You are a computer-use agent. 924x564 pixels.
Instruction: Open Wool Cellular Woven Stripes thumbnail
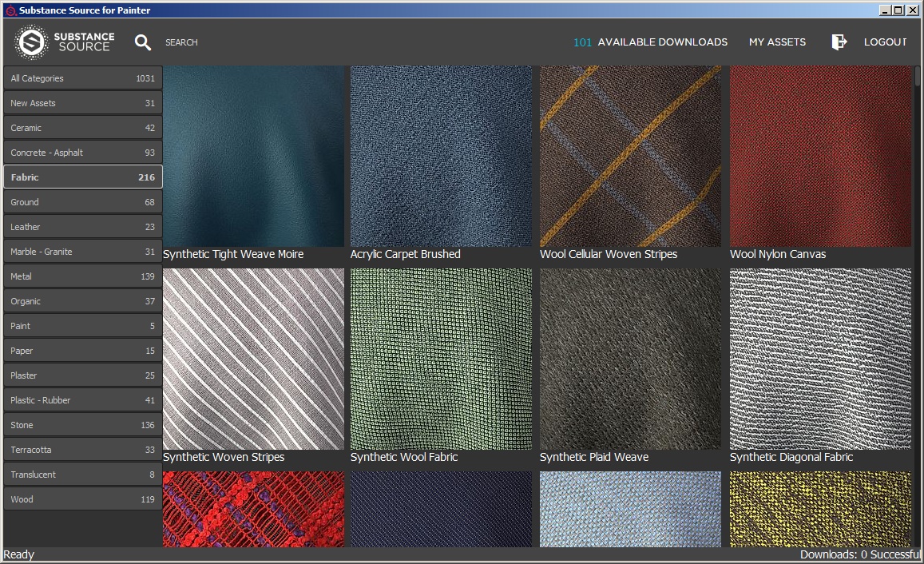pos(631,156)
